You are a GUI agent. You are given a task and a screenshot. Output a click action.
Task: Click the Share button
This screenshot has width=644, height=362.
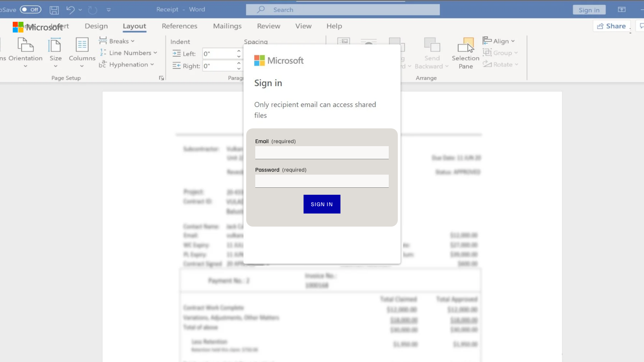(x=611, y=26)
